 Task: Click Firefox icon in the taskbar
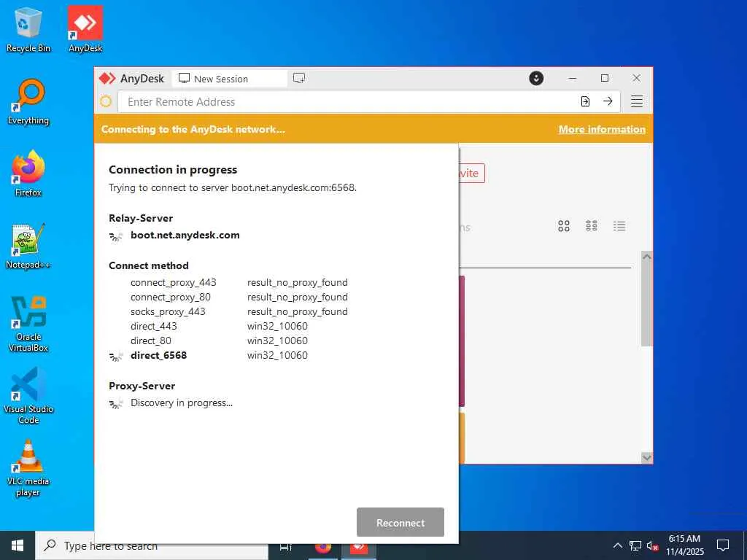323,548
